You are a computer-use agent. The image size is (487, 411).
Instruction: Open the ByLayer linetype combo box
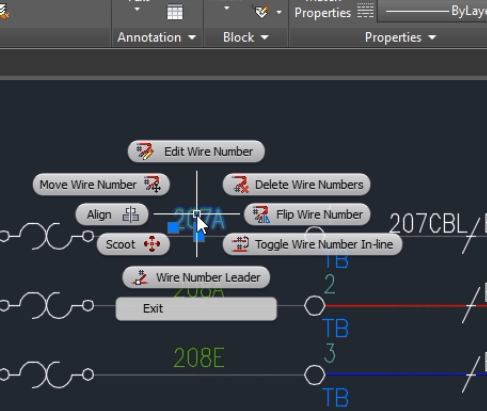432,11
